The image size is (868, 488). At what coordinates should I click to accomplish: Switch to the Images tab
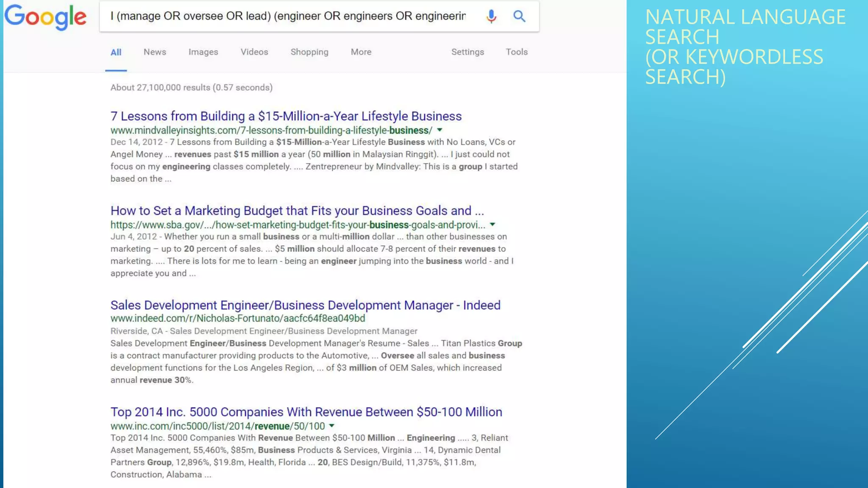(203, 52)
